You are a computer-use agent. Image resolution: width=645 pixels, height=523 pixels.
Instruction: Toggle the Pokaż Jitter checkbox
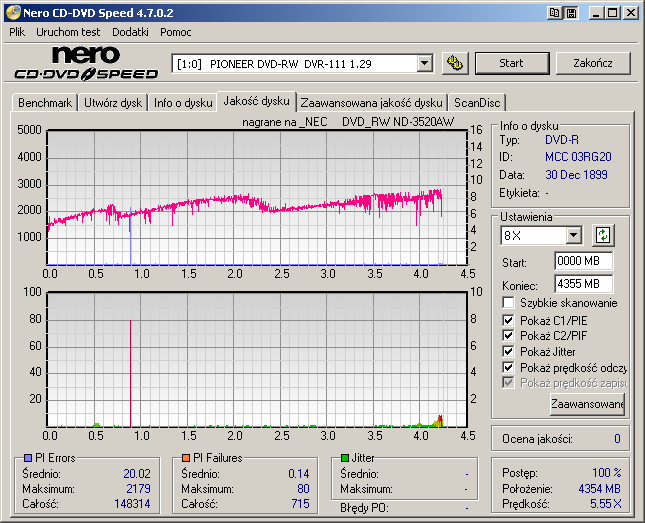click(508, 351)
